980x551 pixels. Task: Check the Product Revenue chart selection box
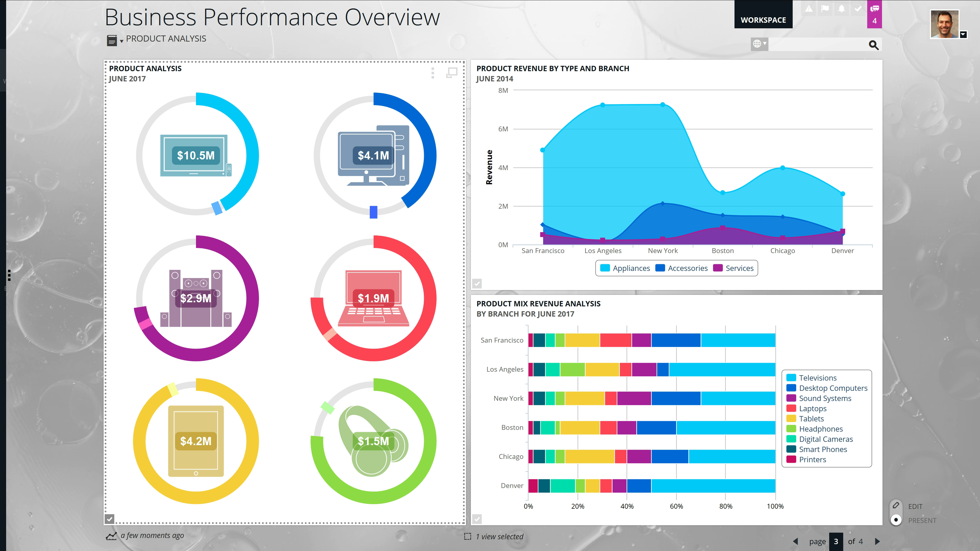tap(477, 283)
